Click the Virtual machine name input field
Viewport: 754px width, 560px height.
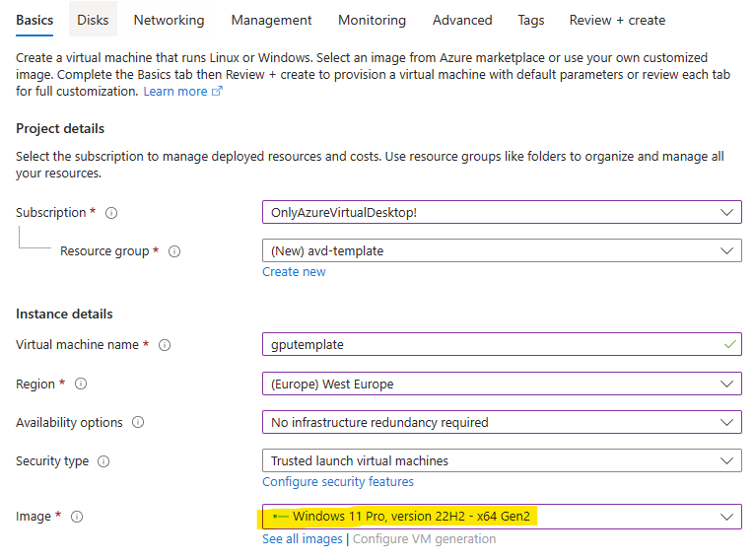[x=502, y=344]
